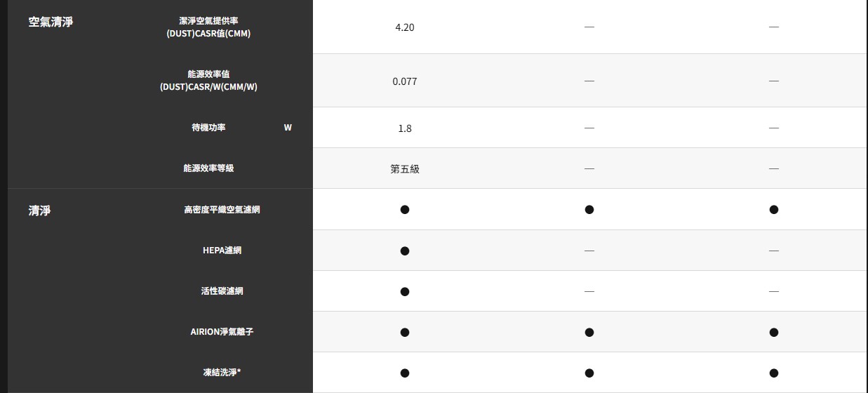
Task: Select the 能源效率等級 row label
Action: coord(208,168)
